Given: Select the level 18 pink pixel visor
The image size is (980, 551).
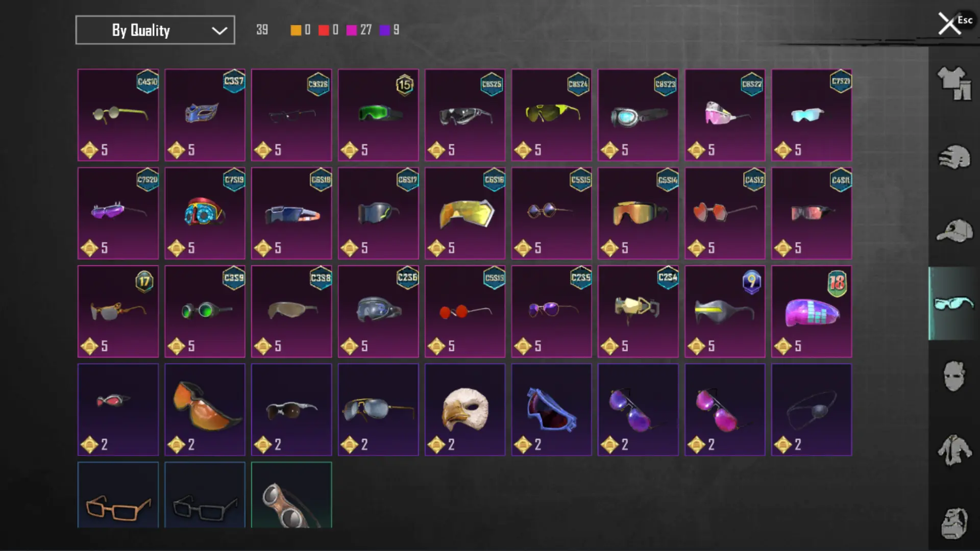Looking at the screenshot, I should pyautogui.click(x=812, y=311).
